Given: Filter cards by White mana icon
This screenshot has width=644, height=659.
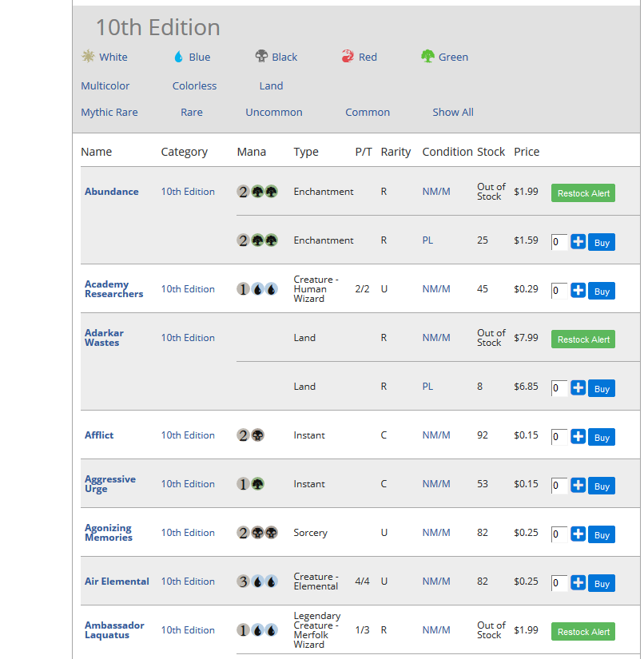Looking at the screenshot, I should [89, 57].
